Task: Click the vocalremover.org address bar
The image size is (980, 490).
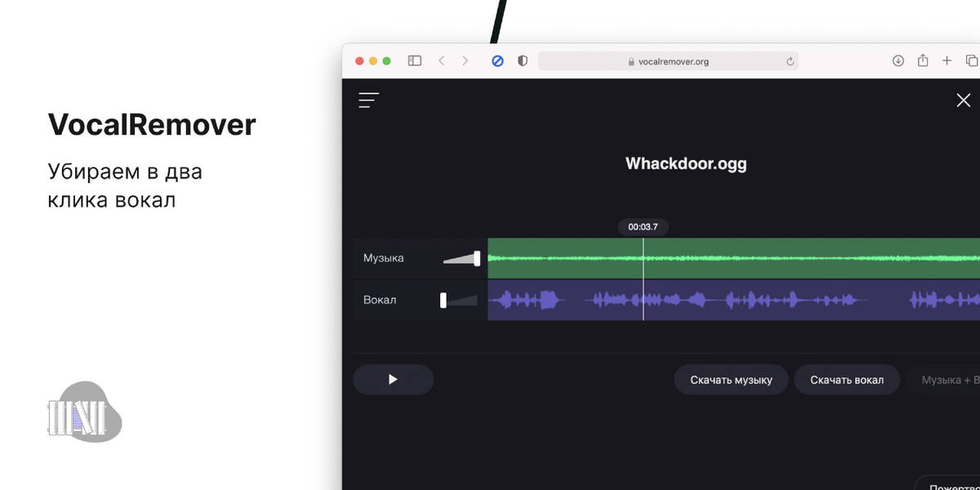Action: click(668, 61)
